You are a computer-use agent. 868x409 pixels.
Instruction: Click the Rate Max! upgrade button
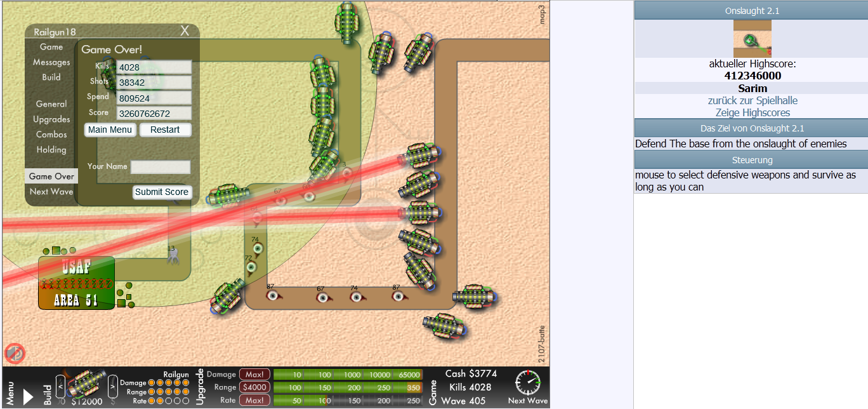[x=254, y=401]
